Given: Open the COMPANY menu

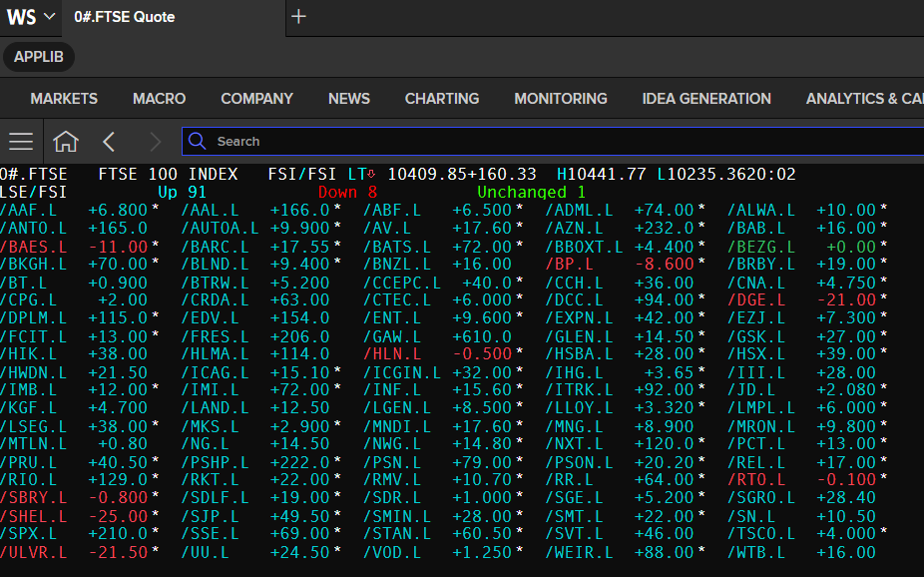Looking at the screenshot, I should coord(256,99).
